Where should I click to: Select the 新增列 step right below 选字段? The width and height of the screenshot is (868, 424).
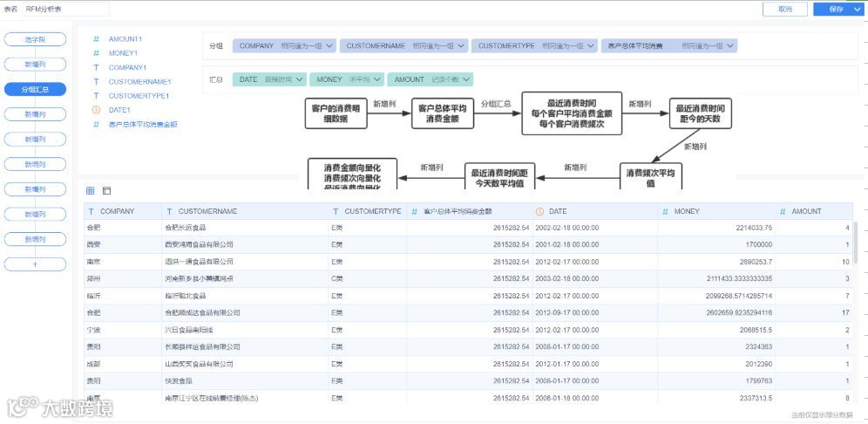click(35, 65)
